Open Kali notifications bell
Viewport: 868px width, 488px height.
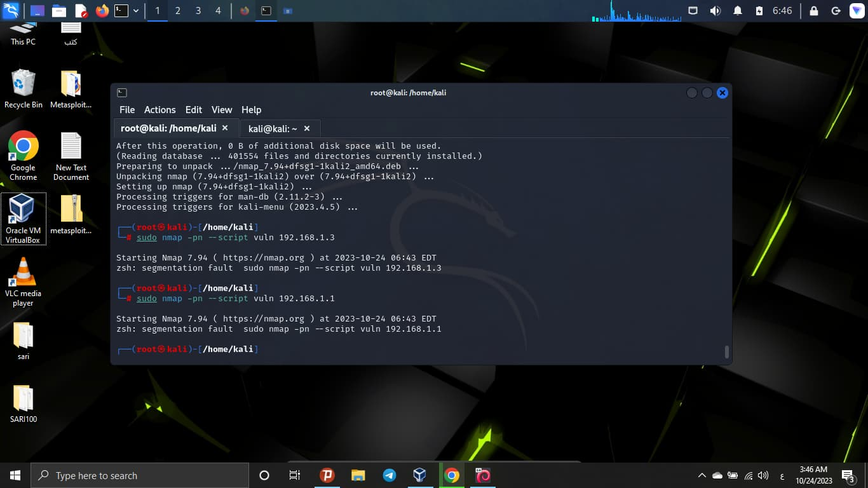tap(738, 11)
